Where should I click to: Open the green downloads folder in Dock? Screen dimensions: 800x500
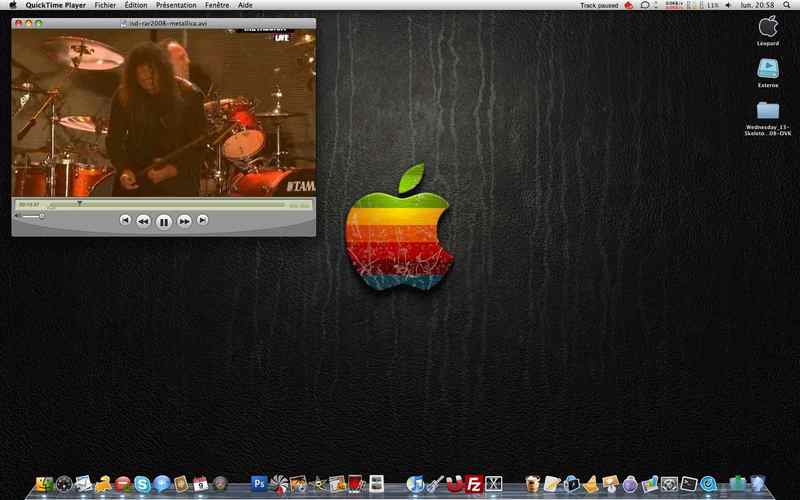click(x=737, y=484)
